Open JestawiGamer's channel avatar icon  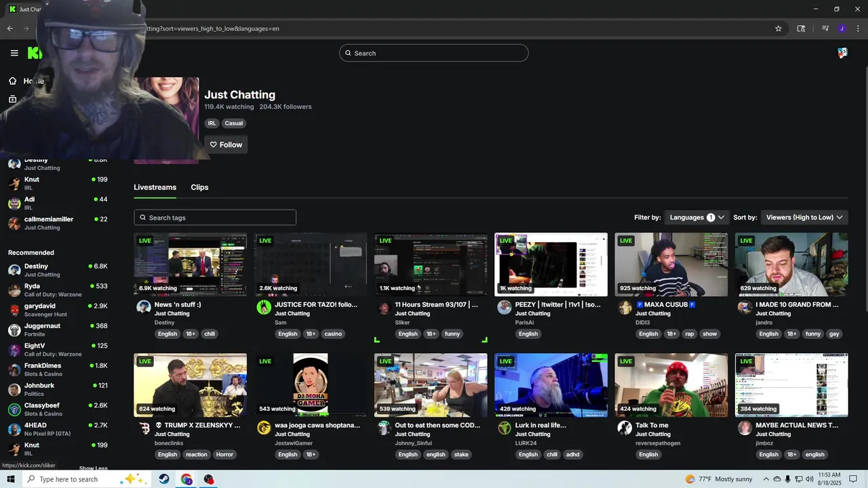(x=264, y=428)
